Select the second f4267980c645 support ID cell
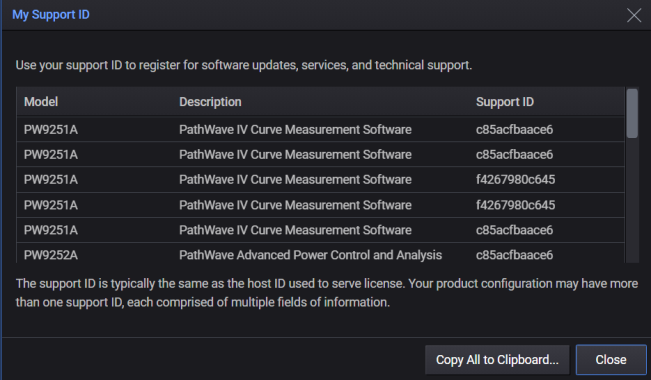The image size is (651, 380). (x=515, y=205)
